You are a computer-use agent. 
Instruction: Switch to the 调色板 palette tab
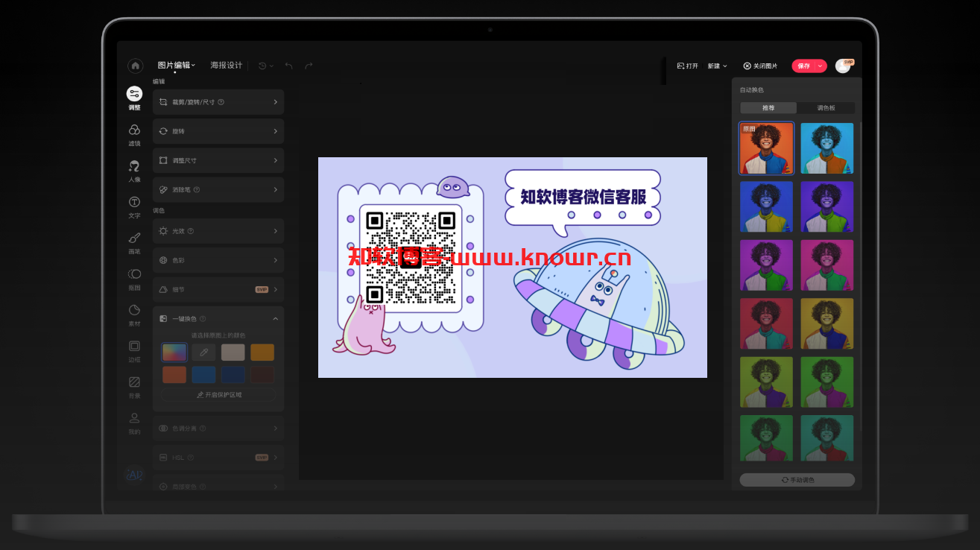[x=826, y=108]
